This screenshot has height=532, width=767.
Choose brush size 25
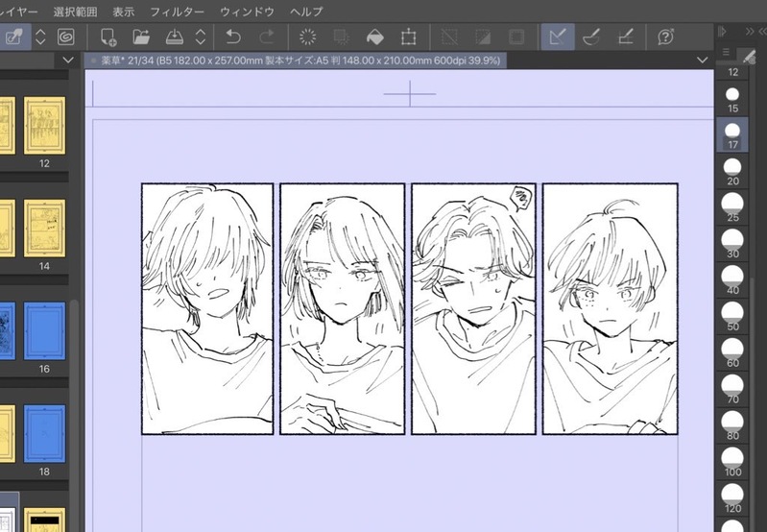coord(732,207)
